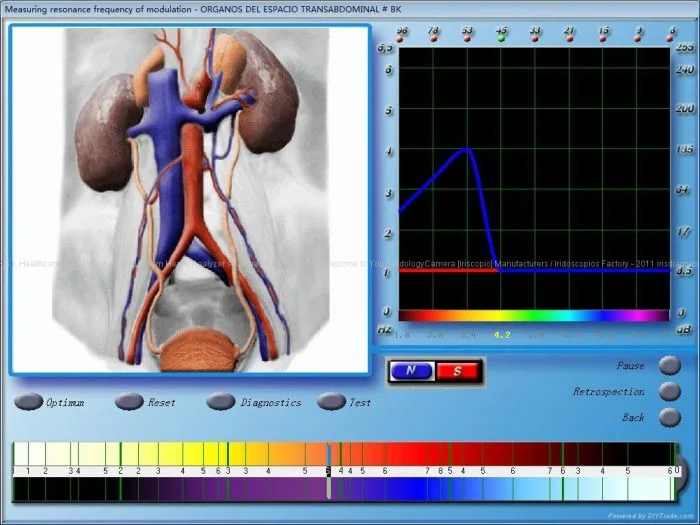Click the red indicator dot under 96
This screenshot has height=525, width=700.
pyautogui.click(x=400, y=39)
